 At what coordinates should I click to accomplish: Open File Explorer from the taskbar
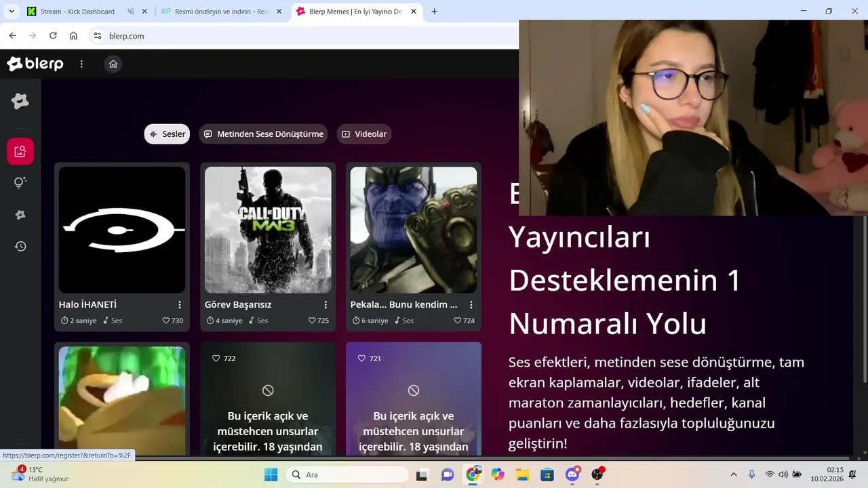pyautogui.click(x=522, y=474)
